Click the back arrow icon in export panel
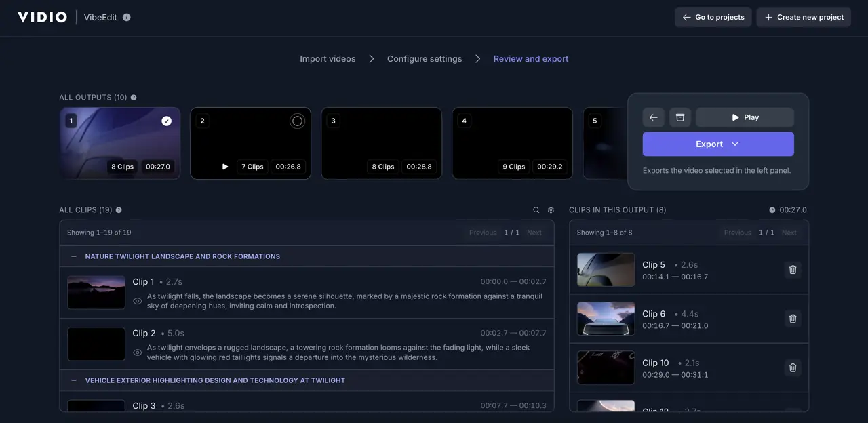Screen dimensions: 868x423 click(653, 117)
